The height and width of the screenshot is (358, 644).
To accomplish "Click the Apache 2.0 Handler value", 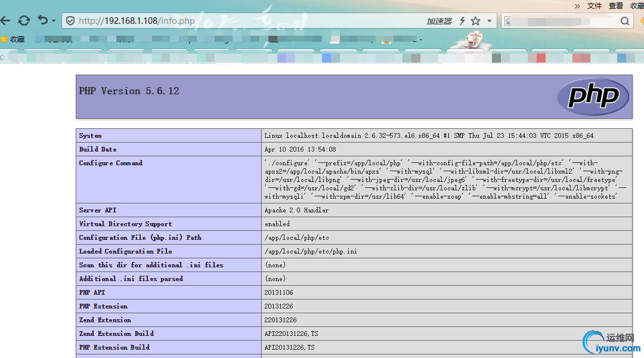I will click(296, 210).
